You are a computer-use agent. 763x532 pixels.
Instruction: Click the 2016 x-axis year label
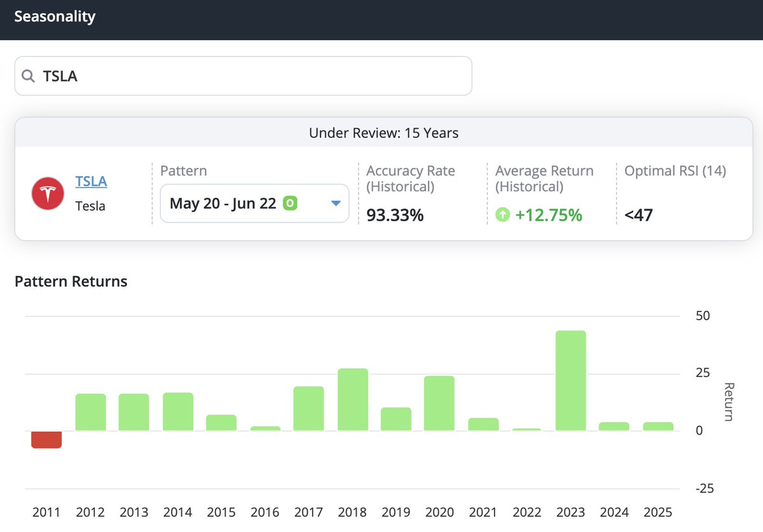(265, 512)
